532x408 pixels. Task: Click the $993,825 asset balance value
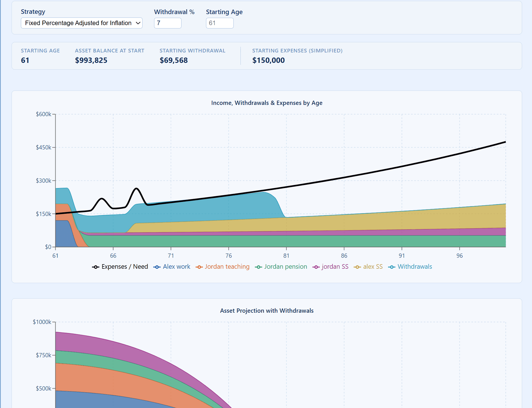(x=91, y=60)
